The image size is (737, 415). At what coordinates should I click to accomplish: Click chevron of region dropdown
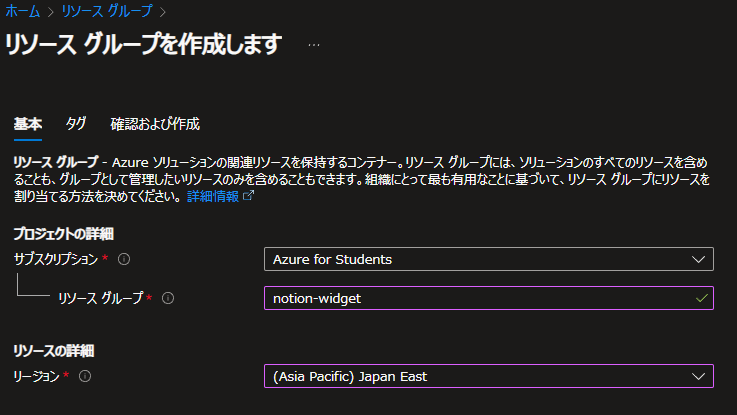(698, 376)
